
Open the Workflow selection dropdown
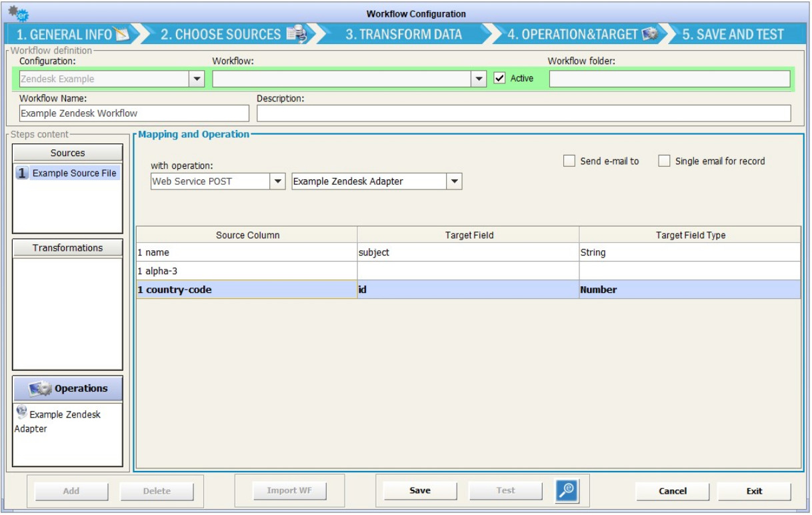tap(478, 79)
